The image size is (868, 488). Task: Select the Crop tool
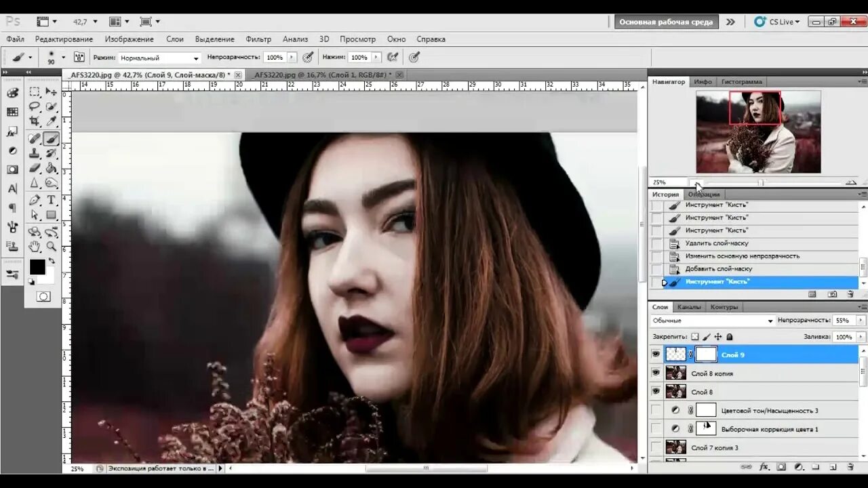[34, 122]
